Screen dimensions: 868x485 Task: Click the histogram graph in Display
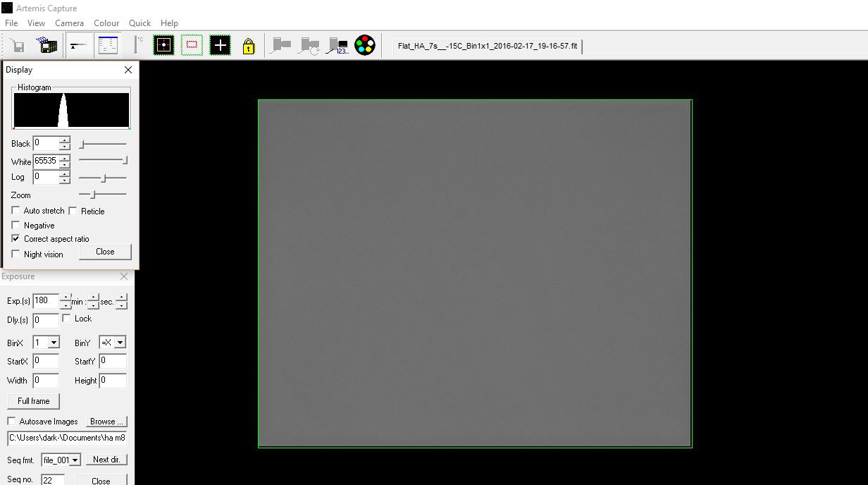71,111
